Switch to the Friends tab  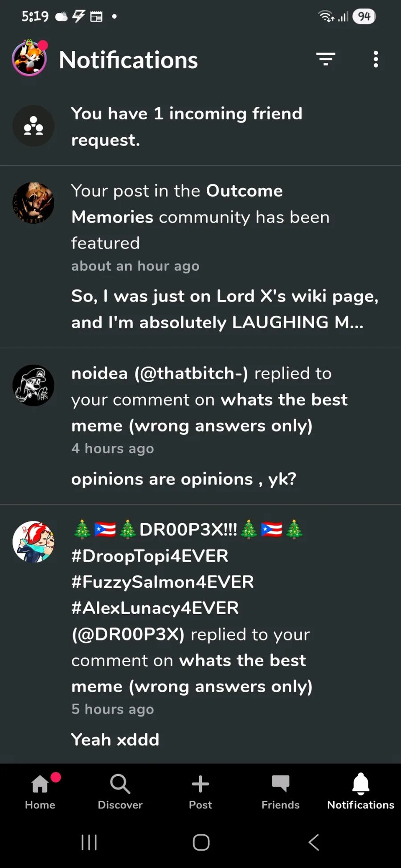[x=281, y=791]
